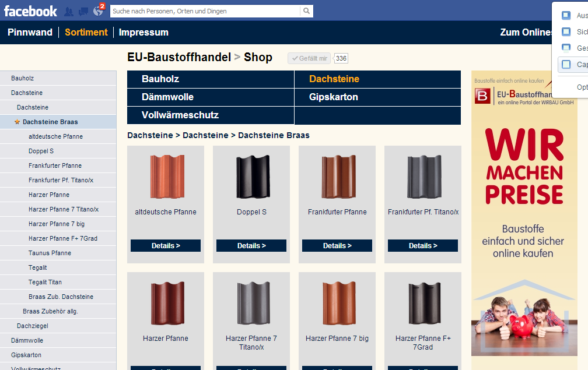Click the altdeutsche Pfanne tile image
The width and height of the screenshot is (588, 370).
tap(167, 177)
